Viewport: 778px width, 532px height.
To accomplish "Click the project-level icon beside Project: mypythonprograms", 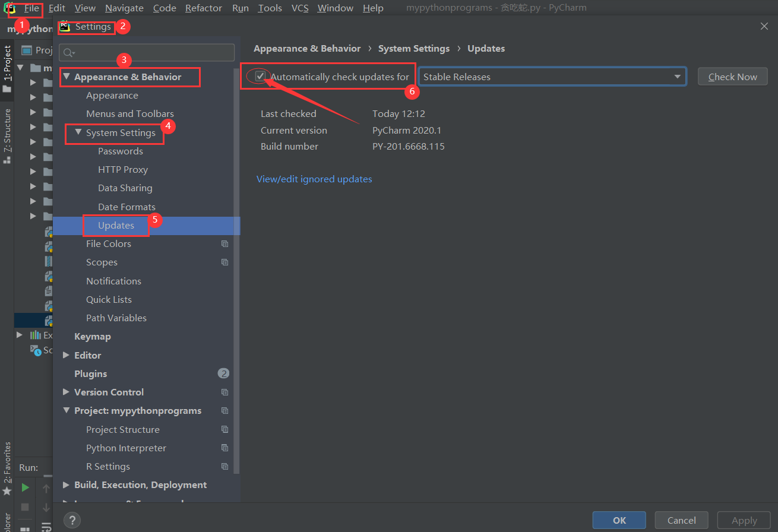I will [x=224, y=411].
